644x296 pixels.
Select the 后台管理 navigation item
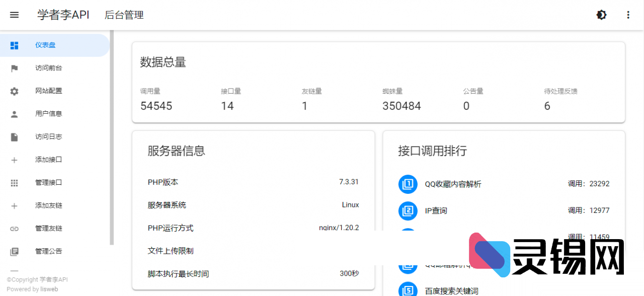pos(124,15)
